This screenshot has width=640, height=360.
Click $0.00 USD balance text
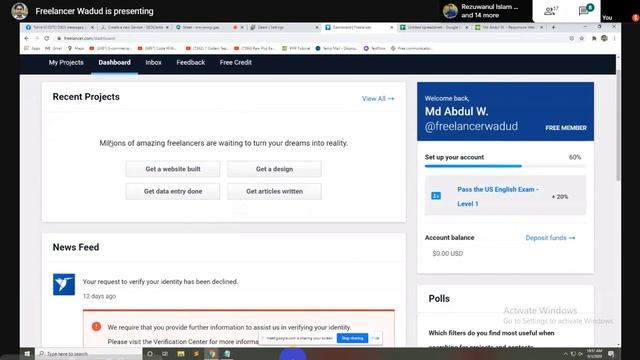click(x=447, y=253)
